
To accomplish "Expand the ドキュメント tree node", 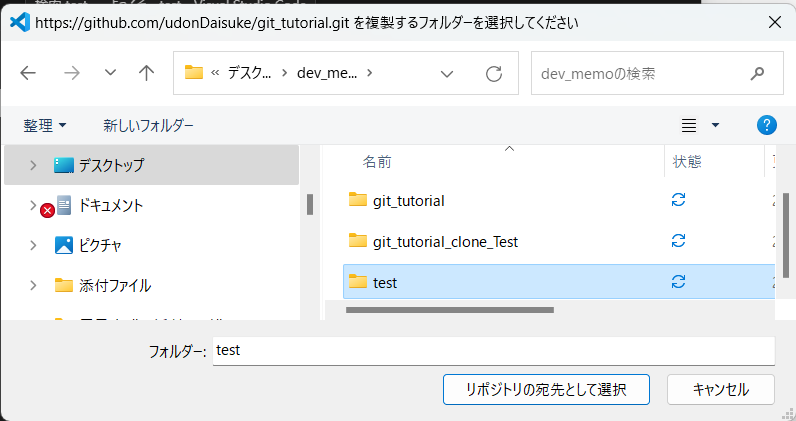I will pos(33,205).
